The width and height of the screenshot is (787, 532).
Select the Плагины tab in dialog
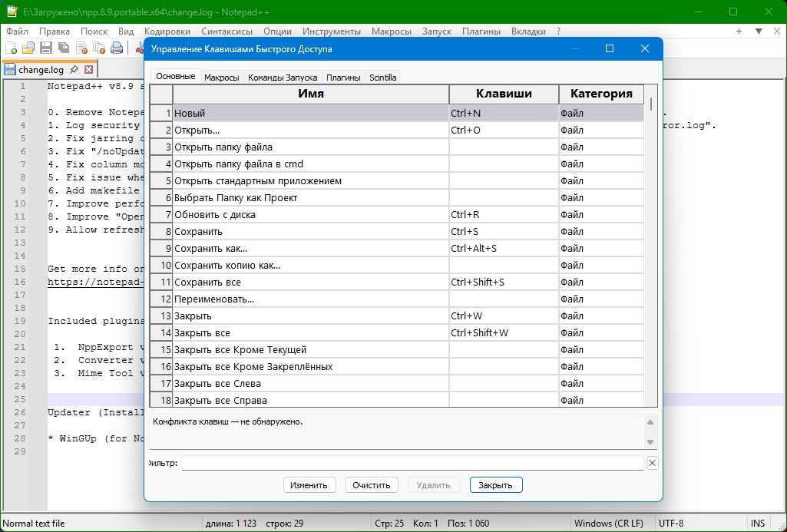click(342, 78)
